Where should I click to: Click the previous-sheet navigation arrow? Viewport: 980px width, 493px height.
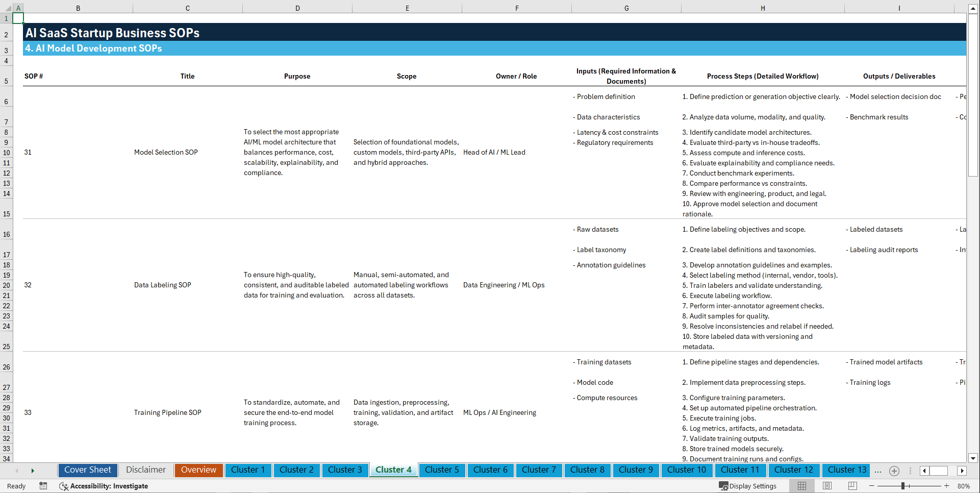[17, 471]
